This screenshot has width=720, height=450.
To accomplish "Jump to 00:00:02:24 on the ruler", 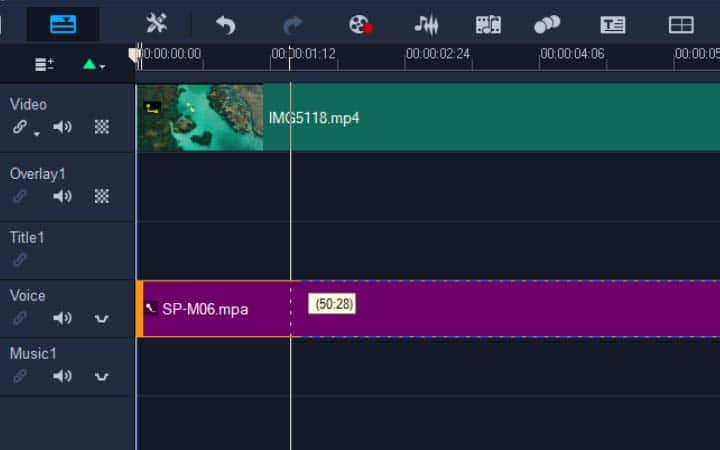I will [x=438, y=54].
